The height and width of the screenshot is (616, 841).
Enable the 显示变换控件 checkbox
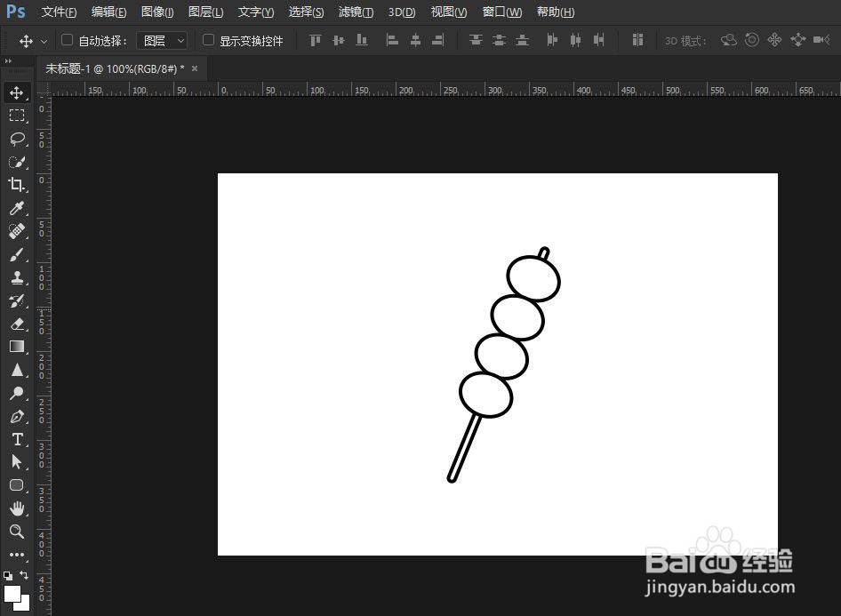(x=209, y=40)
